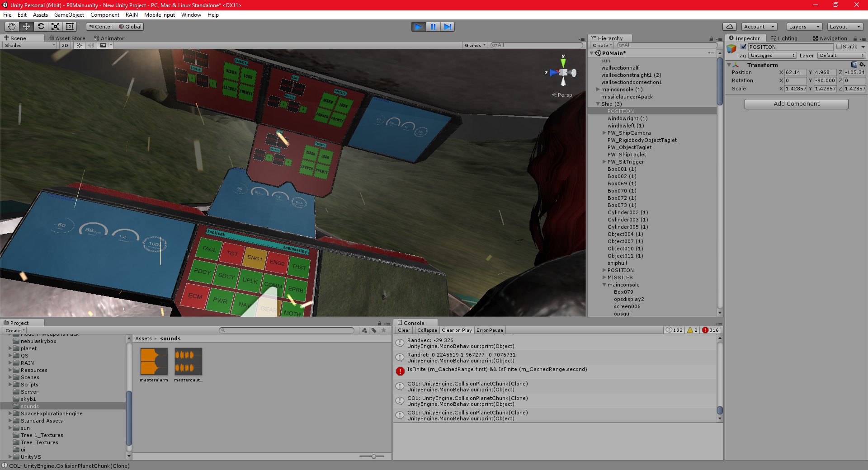Open the Layers dropdown in the toolbar
The image size is (868, 470).
[x=803, y=27]
